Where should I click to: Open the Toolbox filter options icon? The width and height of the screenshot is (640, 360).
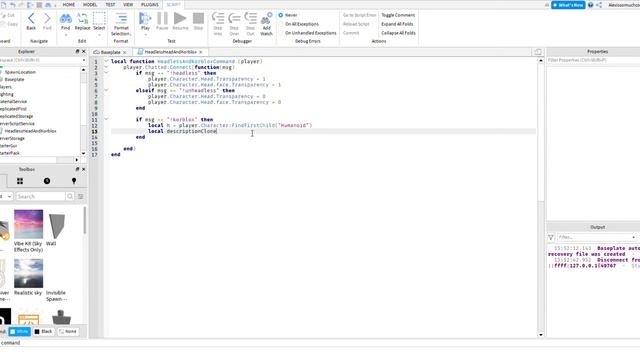coord(81,196)
